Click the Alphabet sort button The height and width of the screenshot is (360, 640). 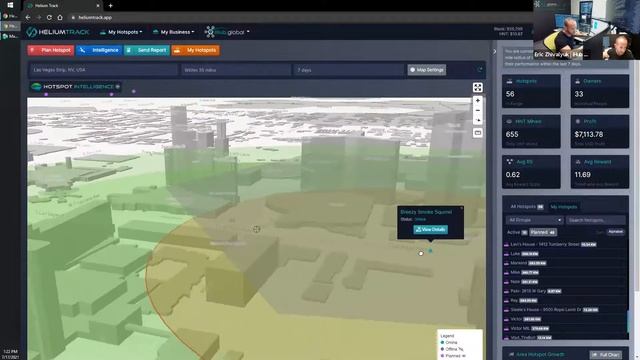pos(616,231)
